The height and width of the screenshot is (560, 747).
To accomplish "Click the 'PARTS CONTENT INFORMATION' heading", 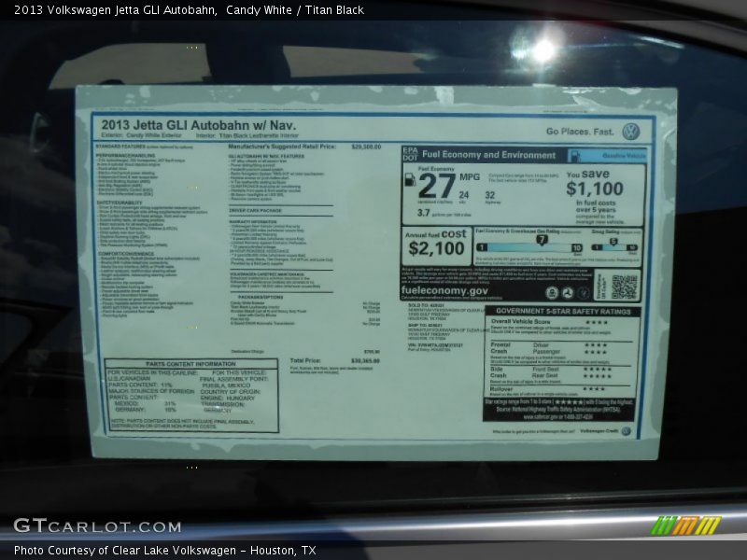I will click(190, 364).
